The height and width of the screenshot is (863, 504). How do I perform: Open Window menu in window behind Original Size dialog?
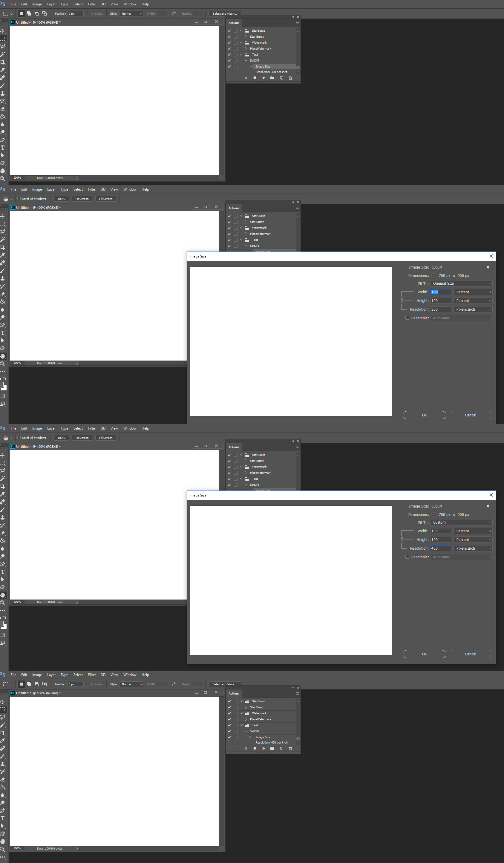pyautogui.click(x=130, y=189)
